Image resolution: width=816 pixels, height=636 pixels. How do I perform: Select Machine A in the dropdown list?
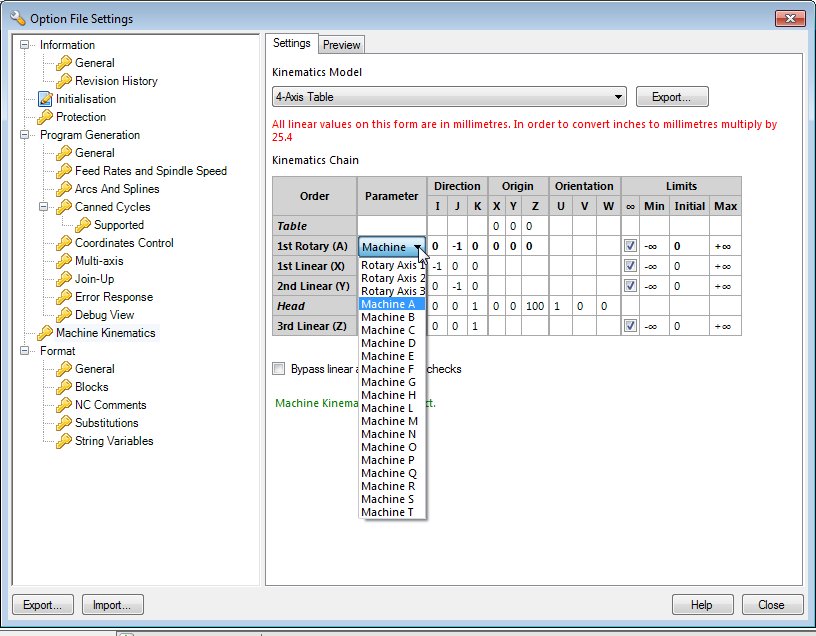coord(392,304)
